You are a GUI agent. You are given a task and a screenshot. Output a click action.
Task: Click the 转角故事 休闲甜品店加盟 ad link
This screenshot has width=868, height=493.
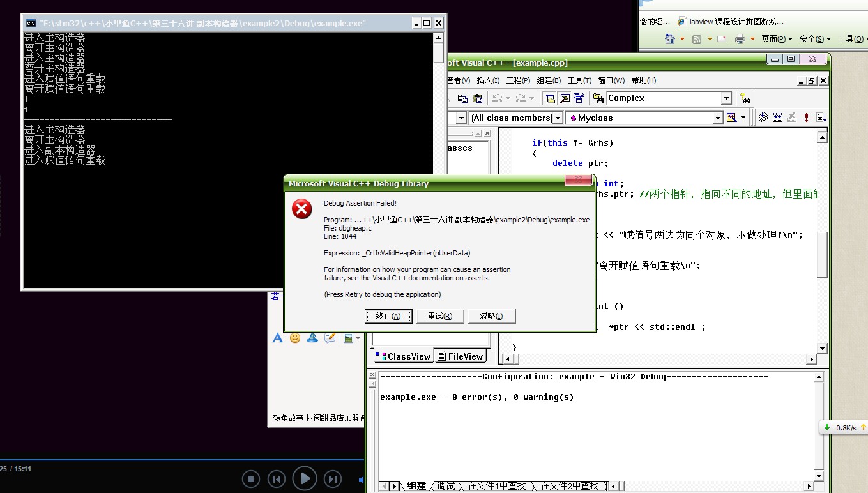[x=319, y=418]
